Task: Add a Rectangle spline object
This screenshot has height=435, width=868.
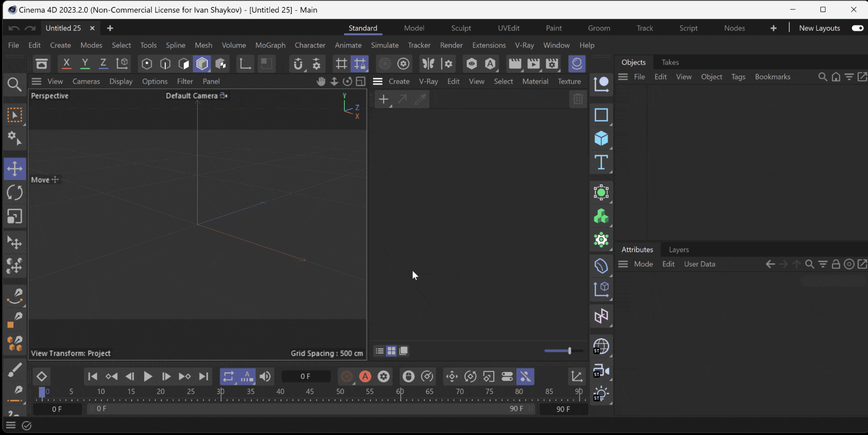Action: [x=601, y=115]
